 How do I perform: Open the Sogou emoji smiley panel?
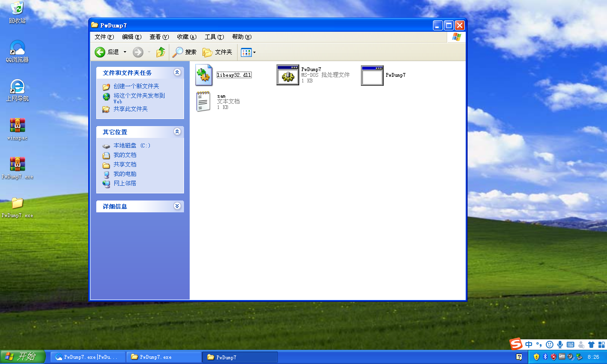550,345
